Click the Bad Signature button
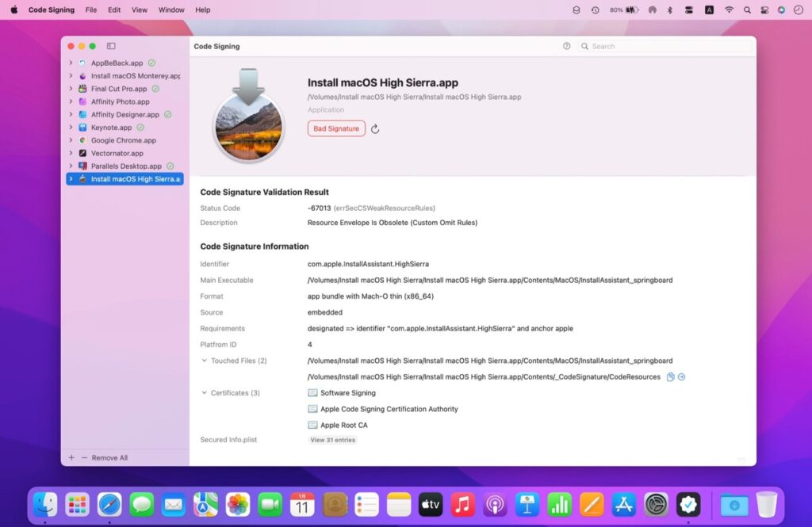 tap(335, 128)
